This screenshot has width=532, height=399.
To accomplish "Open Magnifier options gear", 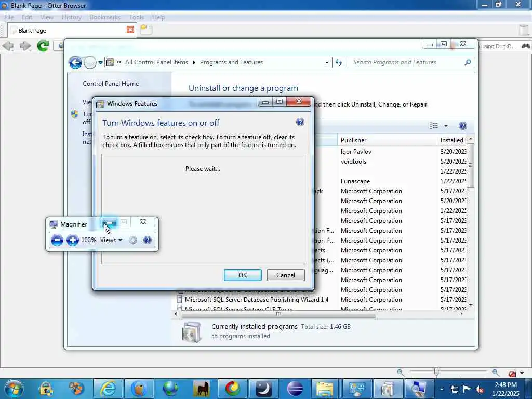I will (133, 240).
